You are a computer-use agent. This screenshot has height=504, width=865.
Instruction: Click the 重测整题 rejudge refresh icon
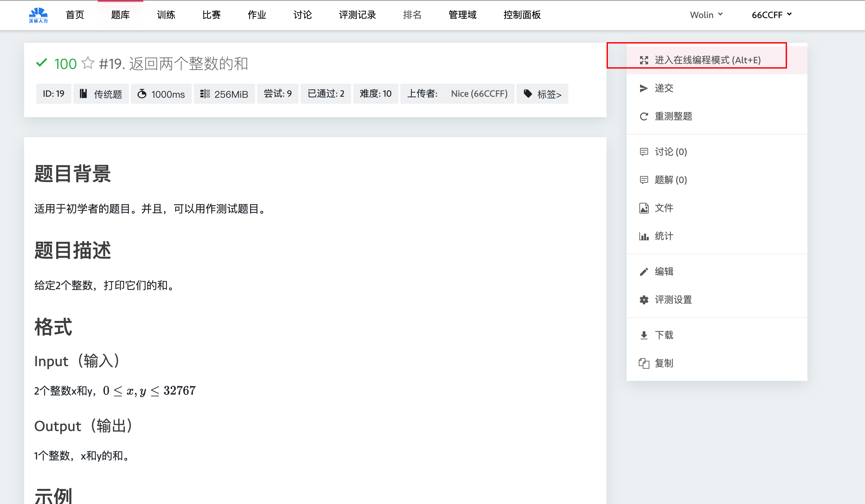pos(644,117)
